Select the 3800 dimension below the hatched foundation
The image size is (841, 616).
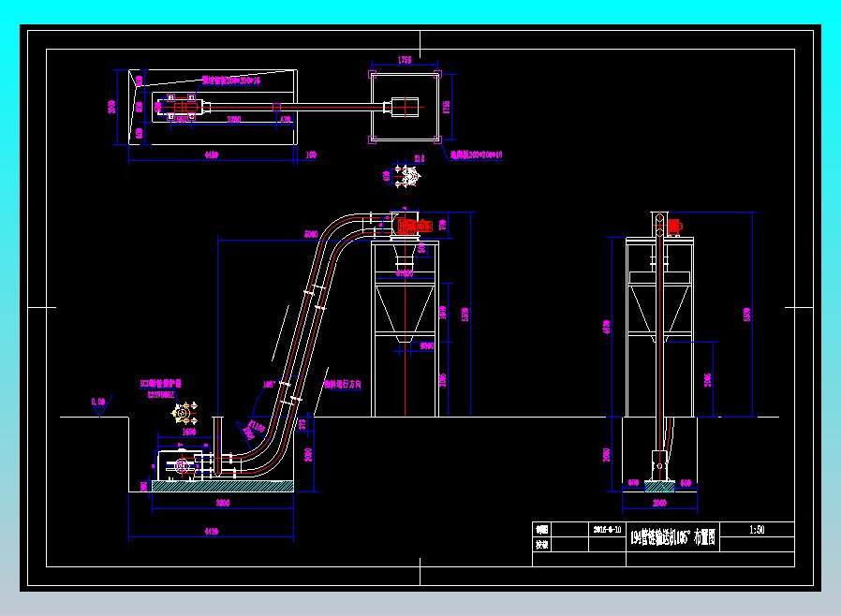tap(223, 503)
